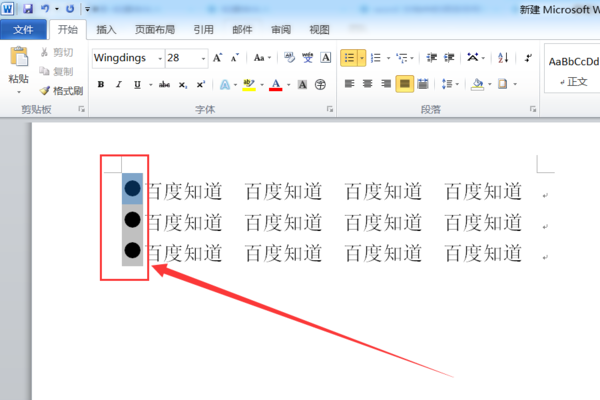Click the Align Text Right icon
Viewport: 600px width, 400px height.
(x=386, y=83)
